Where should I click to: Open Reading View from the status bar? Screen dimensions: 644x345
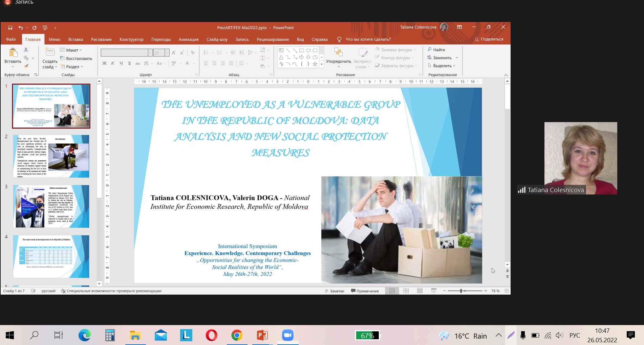(x=420, y=291)
